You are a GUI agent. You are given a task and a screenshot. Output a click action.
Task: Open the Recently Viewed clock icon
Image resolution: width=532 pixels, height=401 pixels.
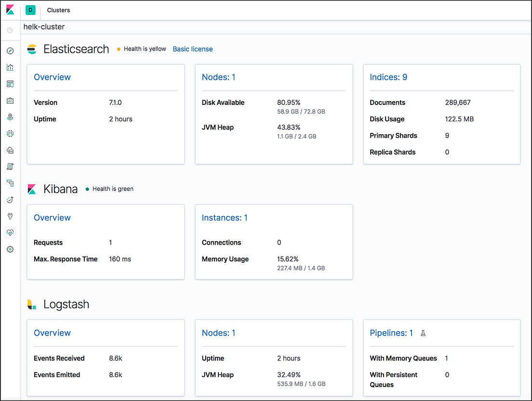click(10, 30)
